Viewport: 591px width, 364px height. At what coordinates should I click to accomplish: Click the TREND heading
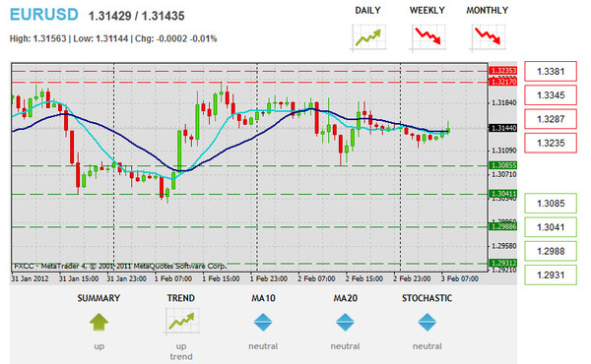click(x=181, y=298)
